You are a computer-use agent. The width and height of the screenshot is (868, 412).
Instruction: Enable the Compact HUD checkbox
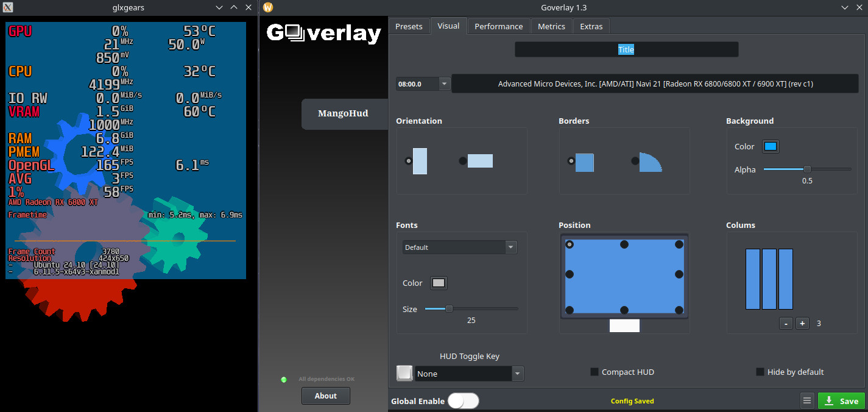tap(595, 372)
